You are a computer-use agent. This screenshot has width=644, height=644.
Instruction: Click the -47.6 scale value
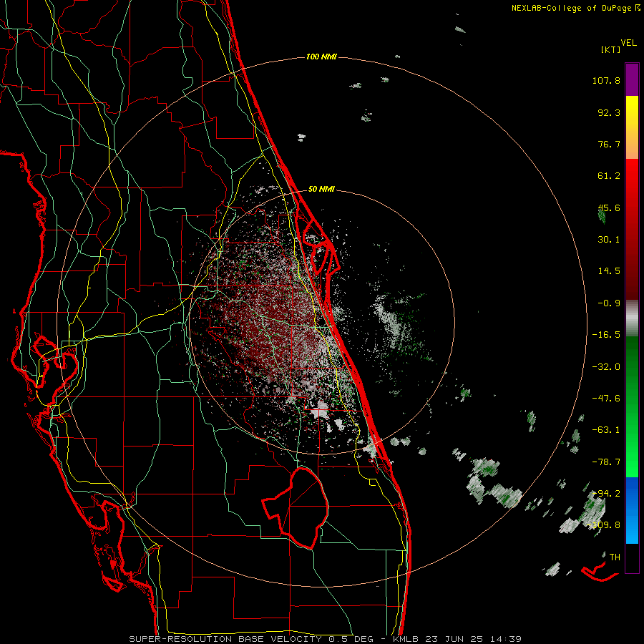point(606,399)
